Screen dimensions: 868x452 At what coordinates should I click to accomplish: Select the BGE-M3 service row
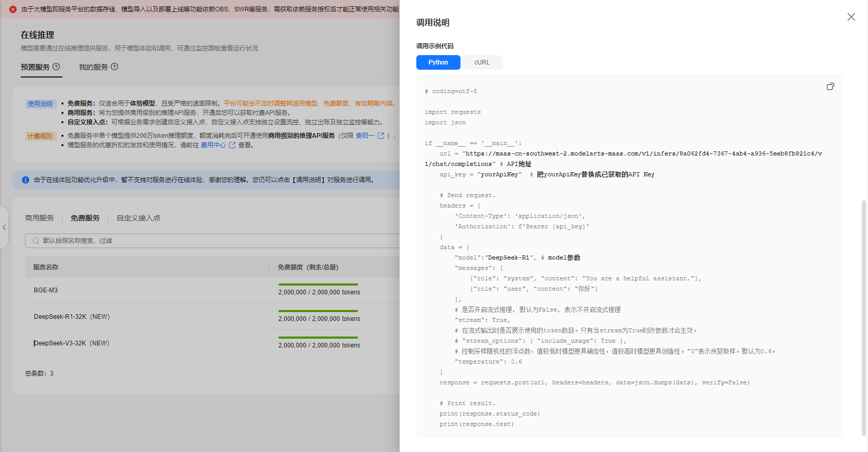(x=212, y=290)
